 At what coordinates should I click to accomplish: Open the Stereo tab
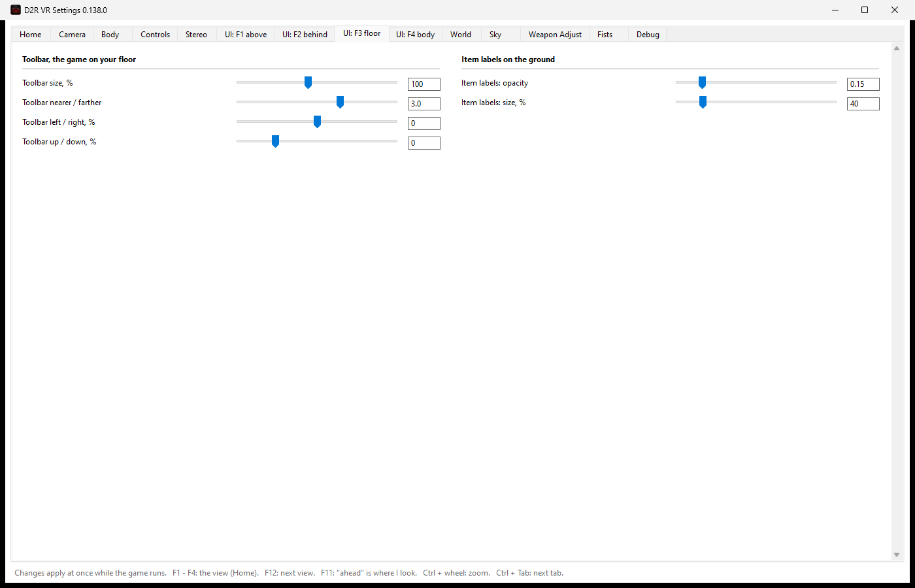pyautogui.click(x=196, y=35)
